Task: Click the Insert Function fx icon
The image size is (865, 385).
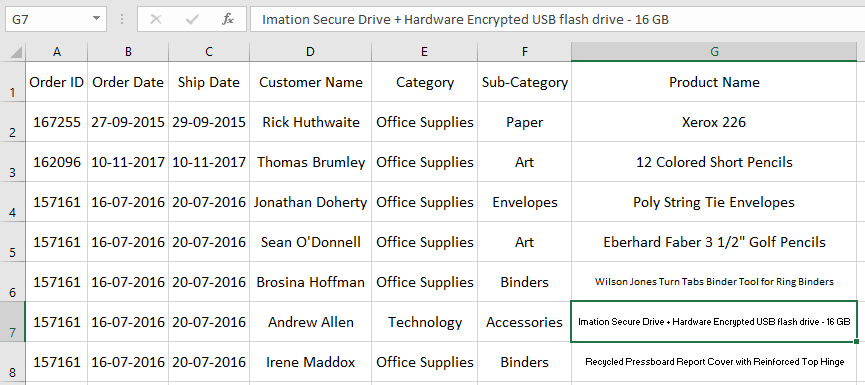Action: tap(227, 20)
